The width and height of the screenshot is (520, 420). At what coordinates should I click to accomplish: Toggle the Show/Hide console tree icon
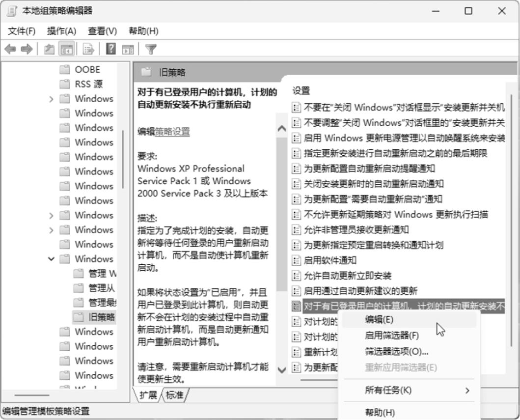[x=66, y=49]
